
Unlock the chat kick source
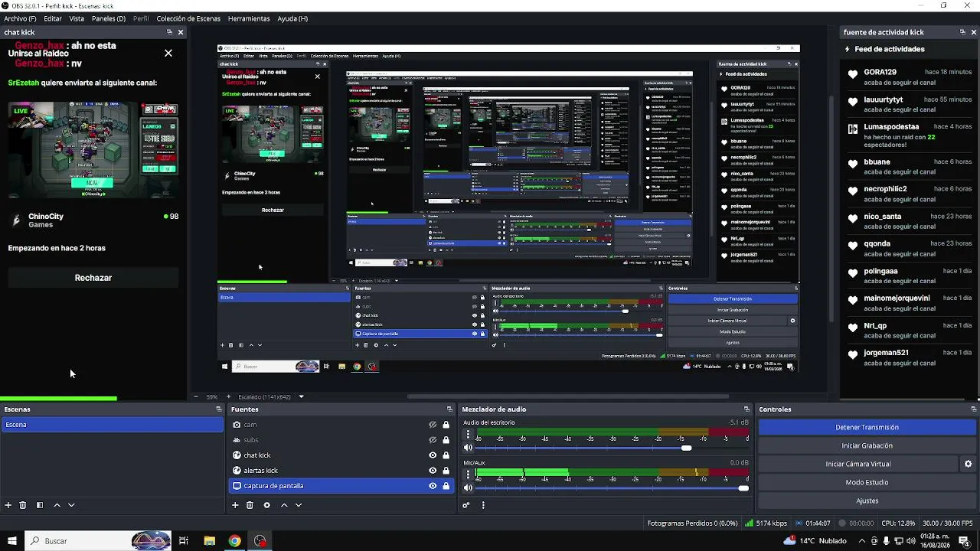coord(446,455)
